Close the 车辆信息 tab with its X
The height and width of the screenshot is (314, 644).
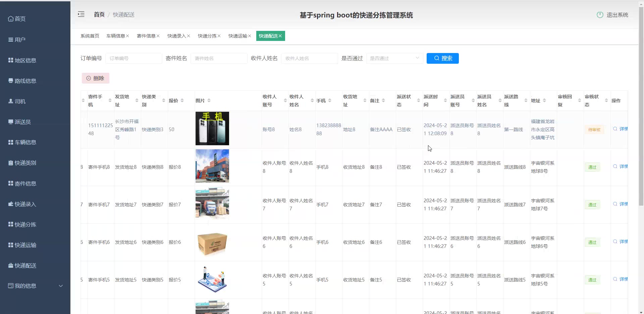click(x=127, y=36)
